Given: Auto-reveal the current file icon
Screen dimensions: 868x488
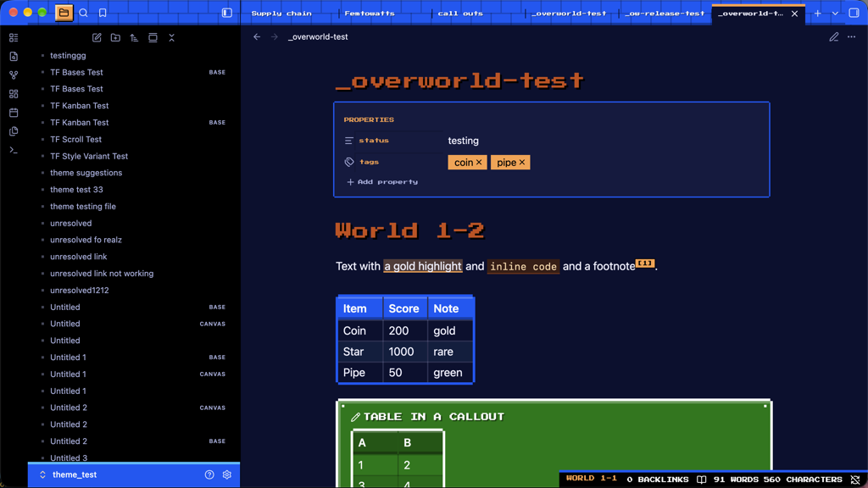Looking at the screenshot, I should point(153,37).
